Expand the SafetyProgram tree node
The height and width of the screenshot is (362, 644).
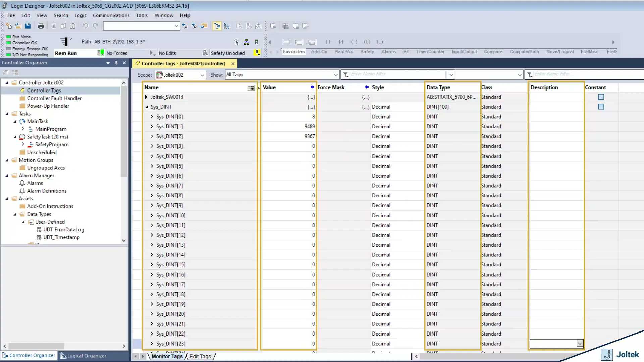23,144
